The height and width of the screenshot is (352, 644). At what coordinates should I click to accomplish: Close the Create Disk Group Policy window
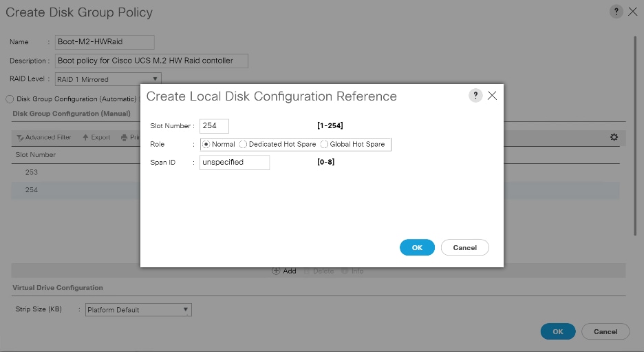point(633,12)
